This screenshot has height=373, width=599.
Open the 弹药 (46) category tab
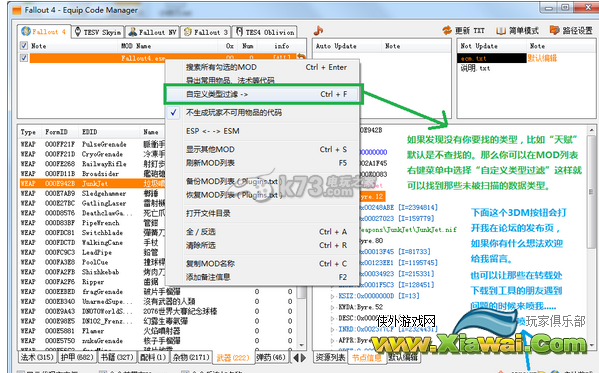[x=271, y=357]
